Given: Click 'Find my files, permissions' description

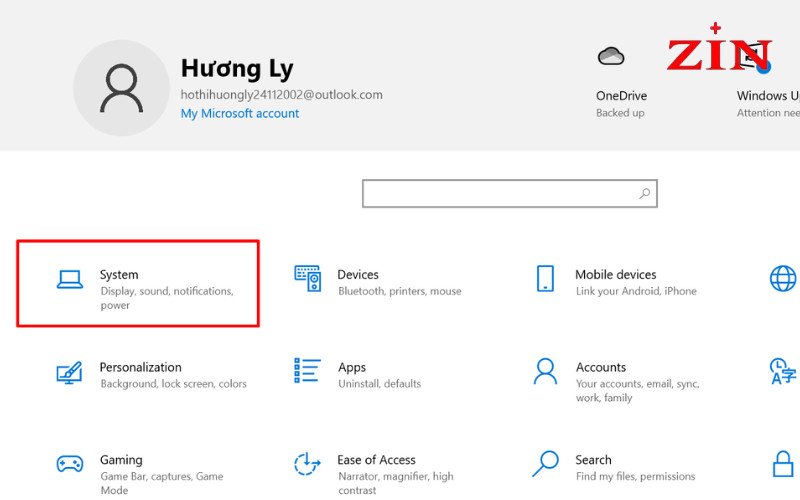Looking at the screenshot, I should click(635, 477).
